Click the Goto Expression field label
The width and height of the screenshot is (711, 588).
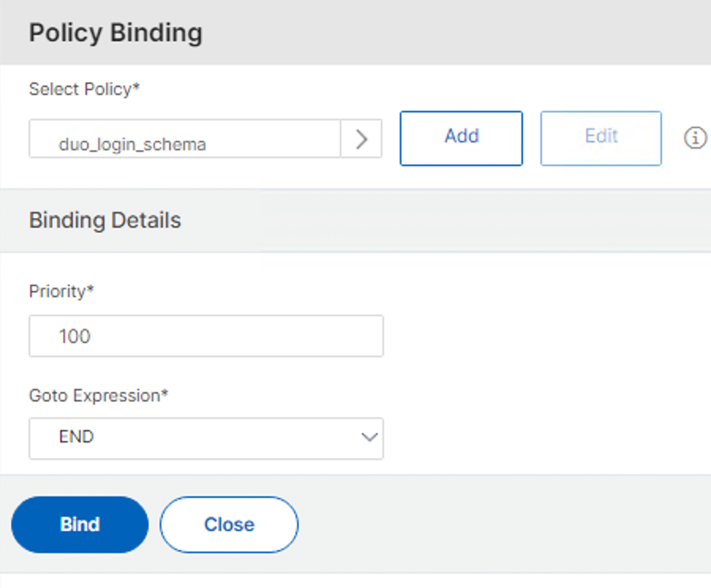[x=99, y=395]
